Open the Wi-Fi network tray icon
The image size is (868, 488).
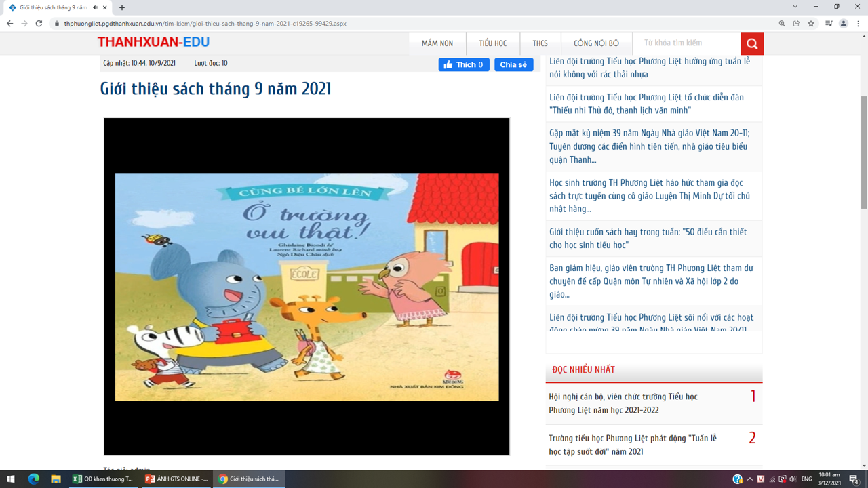coord(772,479)
